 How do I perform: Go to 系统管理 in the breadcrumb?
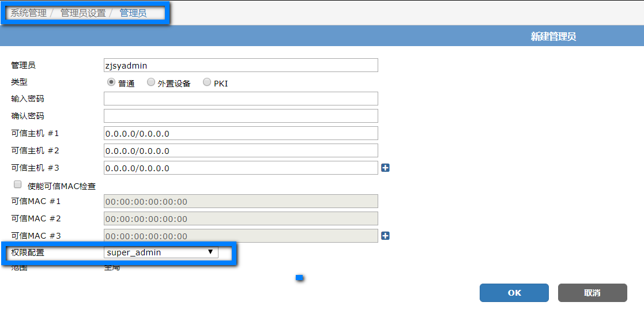tap(29, 13)
